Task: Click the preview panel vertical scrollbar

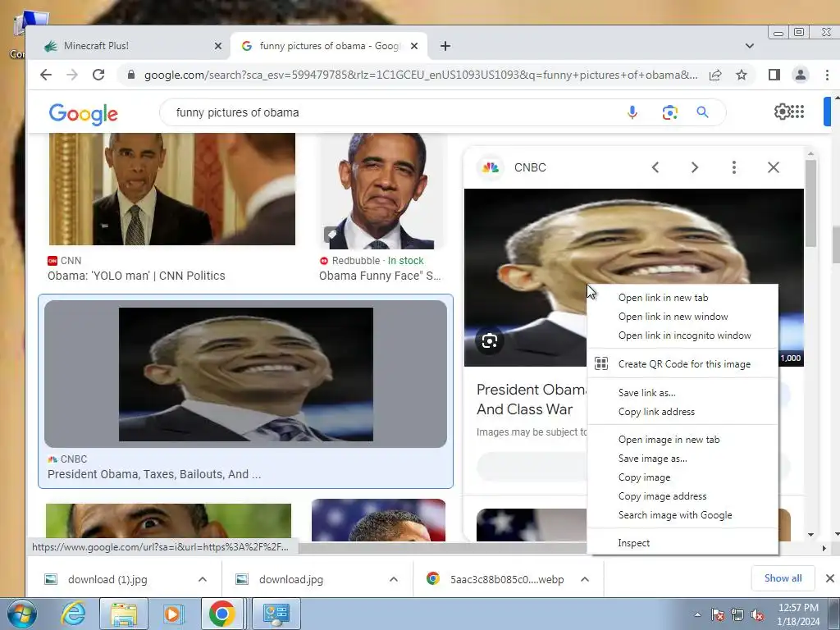Action: 810,203
